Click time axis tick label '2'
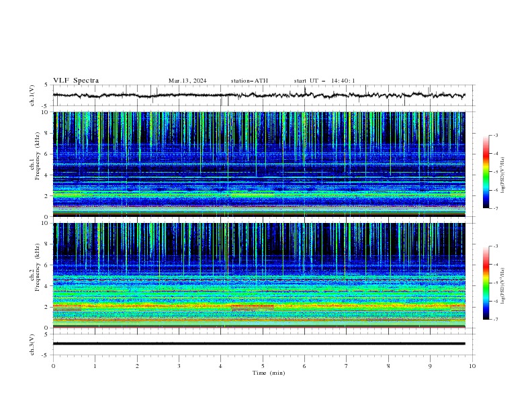 click(x=137, y=366)
